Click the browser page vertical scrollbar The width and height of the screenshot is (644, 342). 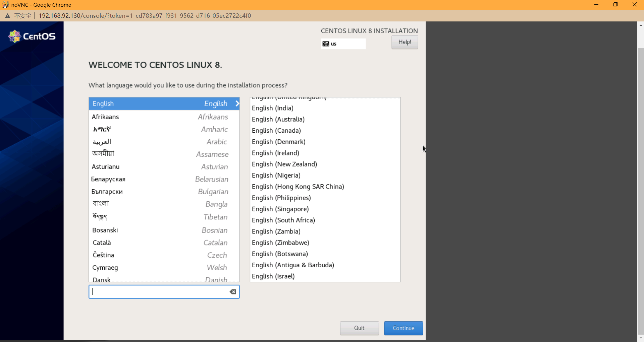click(x=641, y=191)
